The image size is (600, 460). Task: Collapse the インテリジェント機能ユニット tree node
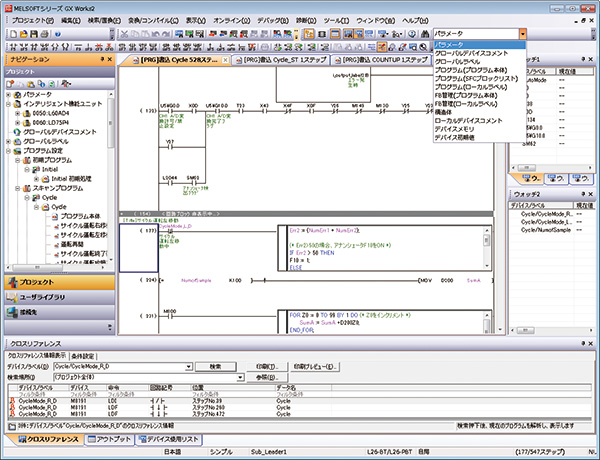tap(8, 104)
